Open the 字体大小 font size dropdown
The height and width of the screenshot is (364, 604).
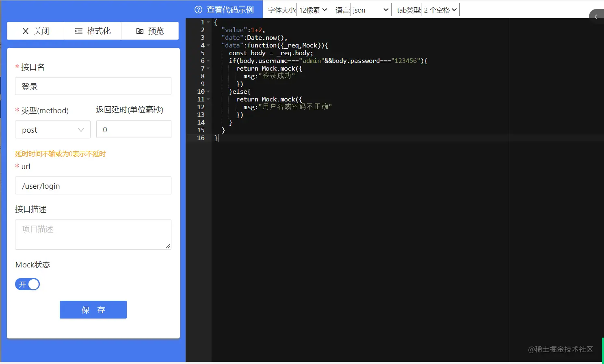(x=313, y=10)
